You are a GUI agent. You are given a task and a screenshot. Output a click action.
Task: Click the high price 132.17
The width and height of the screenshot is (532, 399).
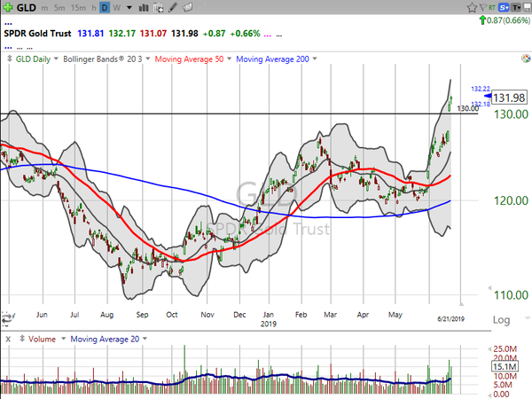(x=121, y=34)
